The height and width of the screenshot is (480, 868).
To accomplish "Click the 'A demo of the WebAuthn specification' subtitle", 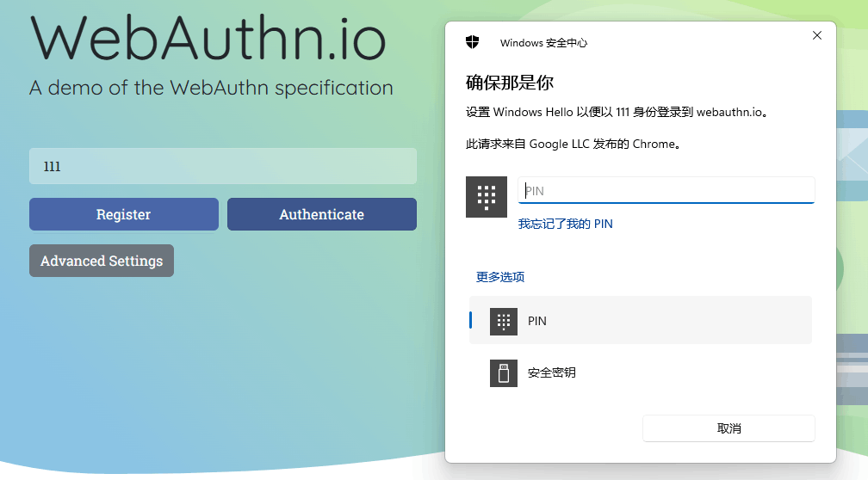I will coord(212,88).
